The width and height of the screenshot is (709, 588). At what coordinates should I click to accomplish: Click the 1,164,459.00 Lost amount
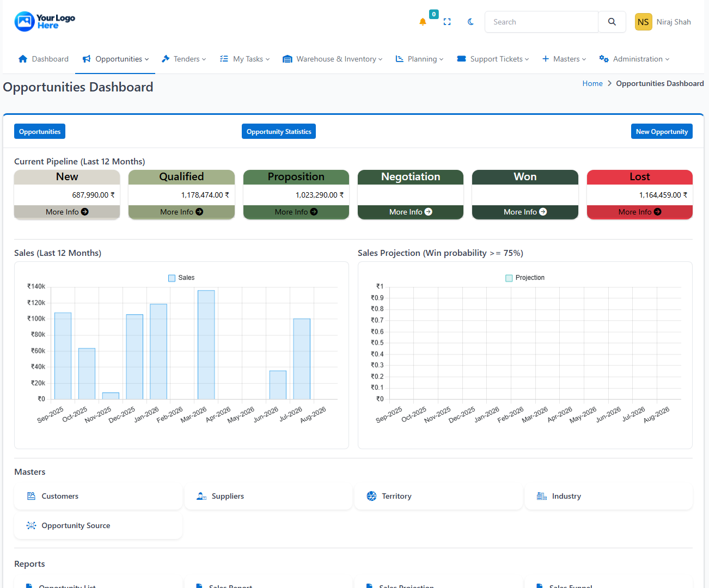pos(663,195)
